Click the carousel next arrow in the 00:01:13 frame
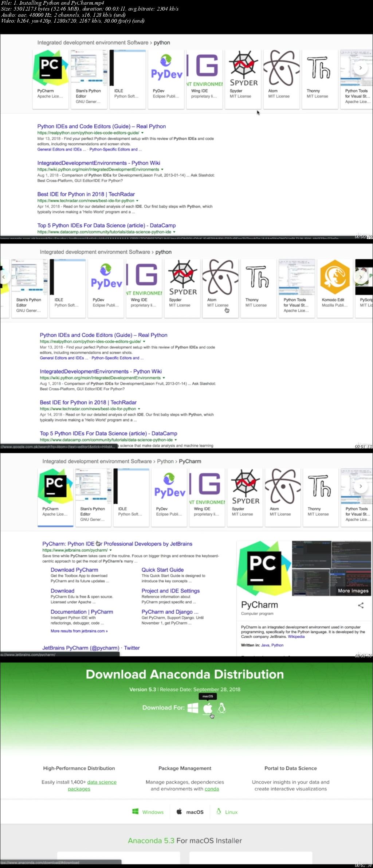Image resolution: width=373 pixels, height=868 pixels. pyautogui.click(x=361, y=277)
